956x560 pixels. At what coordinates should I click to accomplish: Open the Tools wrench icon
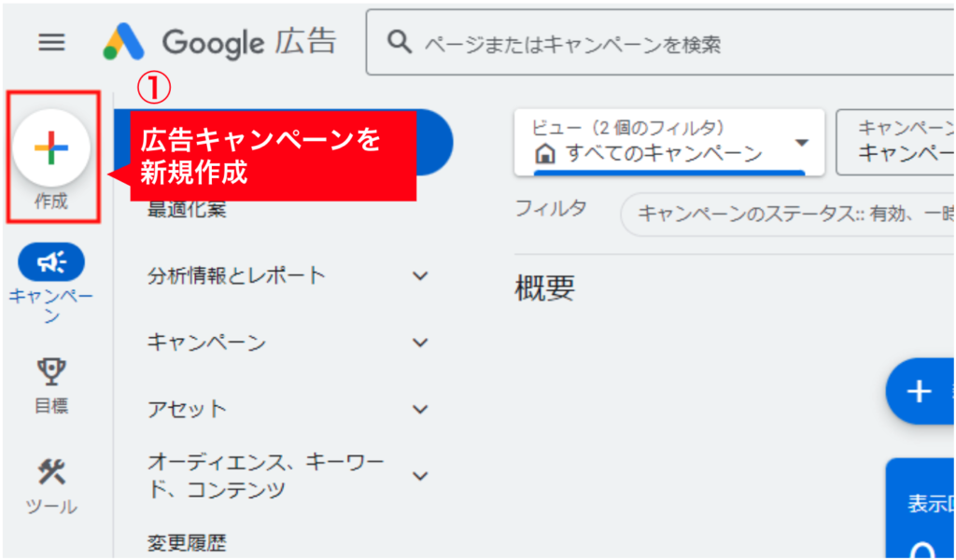click(51, 473)
